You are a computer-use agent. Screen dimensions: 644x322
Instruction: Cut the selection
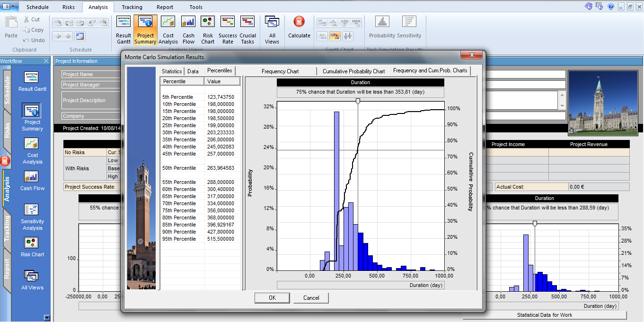point(31,19)
